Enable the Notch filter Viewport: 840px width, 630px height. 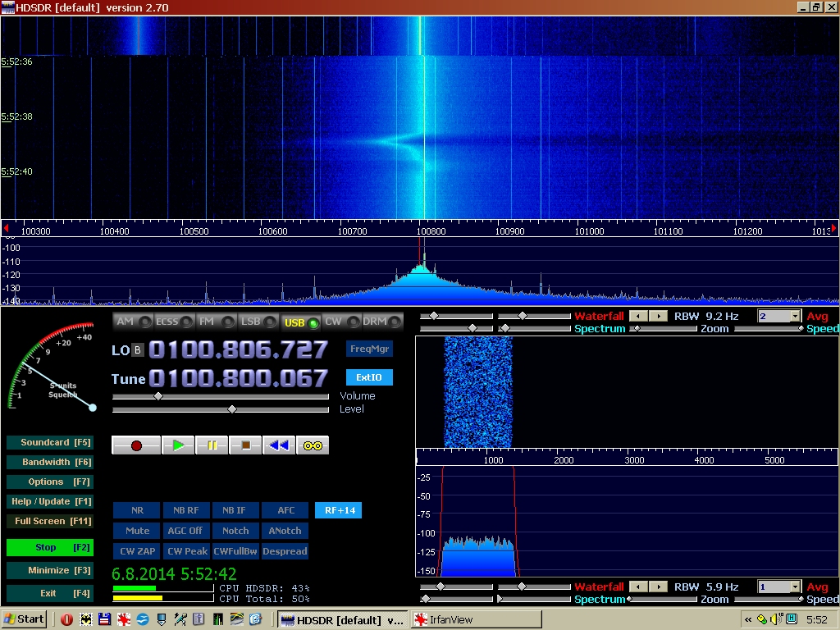[x=235, y=531]
